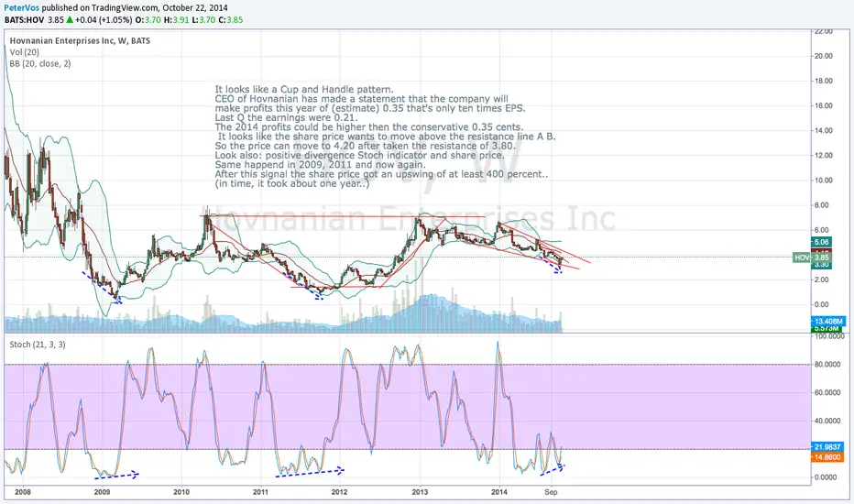This screenshot has width=854, height=504.
Task: Click the '(in time, it took about one year..)' line
Action: [x=292, y=183]
